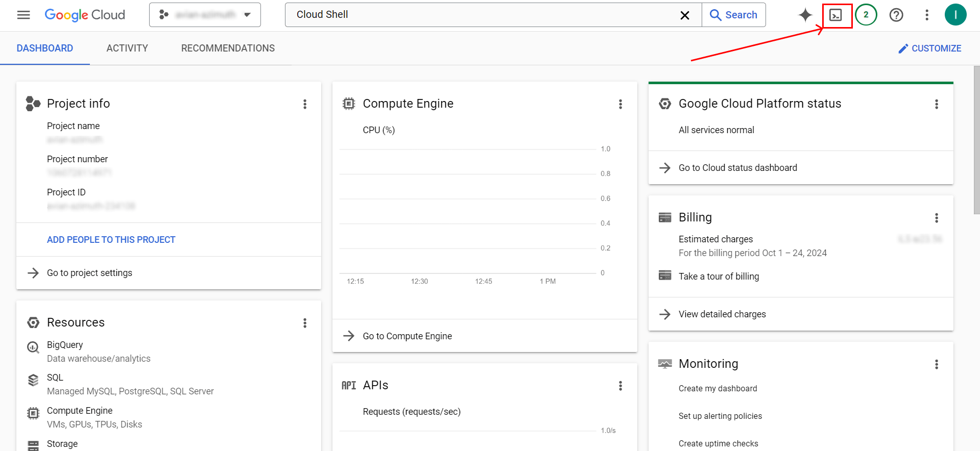The height and width of the screenshot is (451, 980).
Task: Open Monitoring card options menu
Action: click(x=937, y=364)
